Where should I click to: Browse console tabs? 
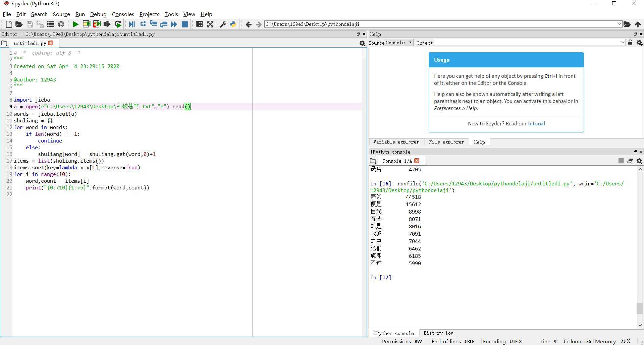373,161
